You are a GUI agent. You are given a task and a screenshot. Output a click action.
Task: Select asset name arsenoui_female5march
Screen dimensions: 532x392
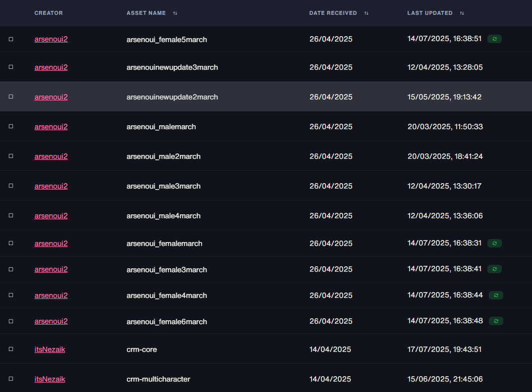click(x=166, y=39)
